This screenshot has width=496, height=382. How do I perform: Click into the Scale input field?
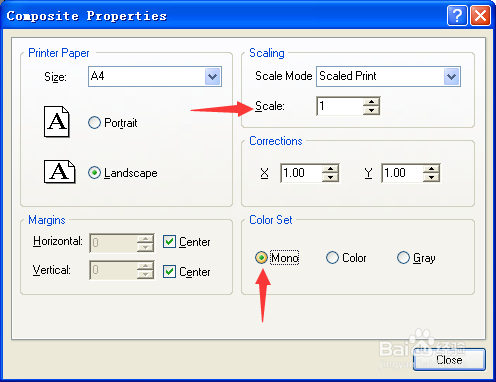point(340,106)
